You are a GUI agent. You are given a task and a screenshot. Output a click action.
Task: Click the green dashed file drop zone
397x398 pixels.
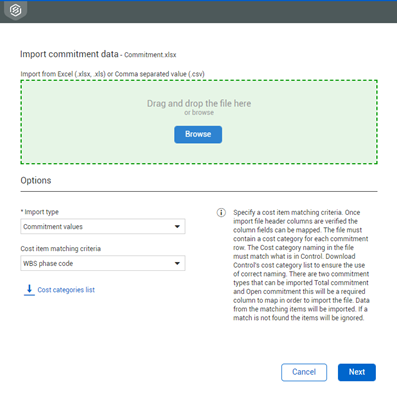point(199,122)
